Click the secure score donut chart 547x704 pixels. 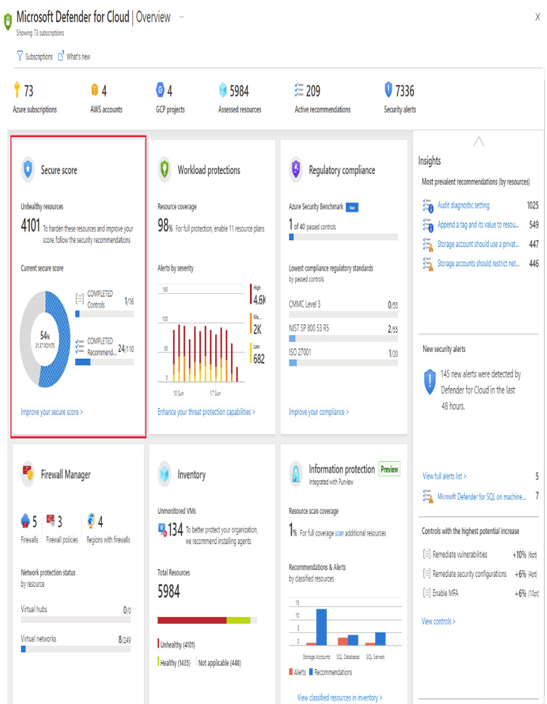coord(45,339)
